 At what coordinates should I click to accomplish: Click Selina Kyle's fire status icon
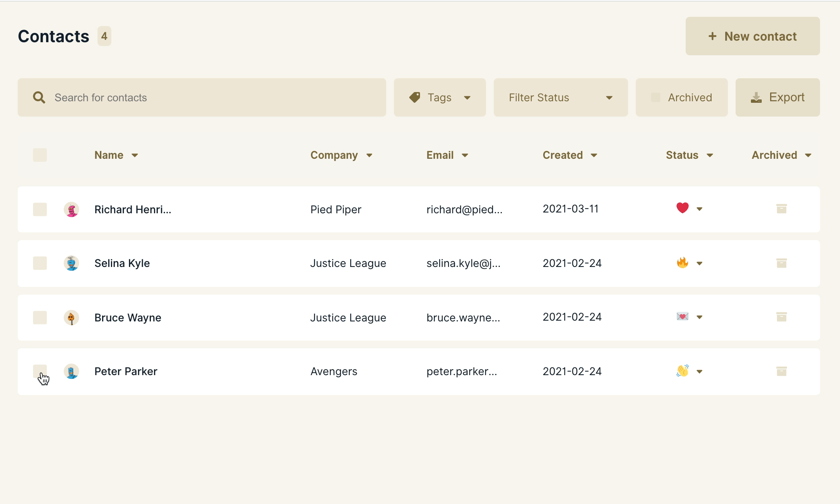[x=682, y=263]
